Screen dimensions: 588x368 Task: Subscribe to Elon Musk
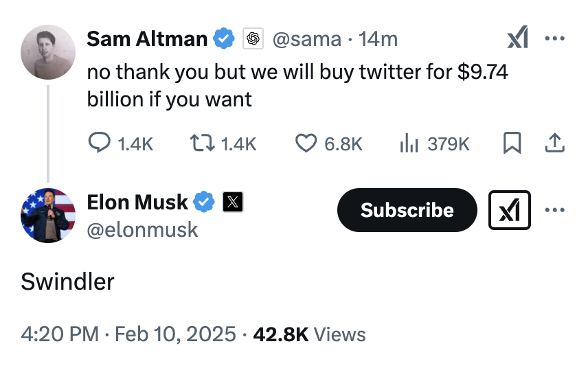[407, 210]
